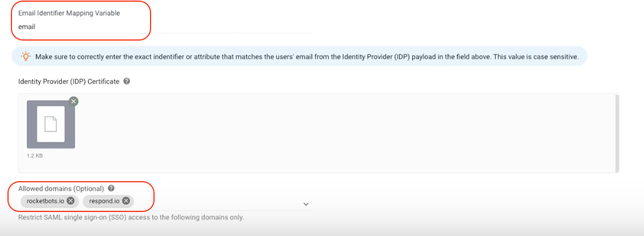Click the Restrict SAML single sign-on helper text
Viewport: 644px width, 236px height.
(x=131, y=217)
